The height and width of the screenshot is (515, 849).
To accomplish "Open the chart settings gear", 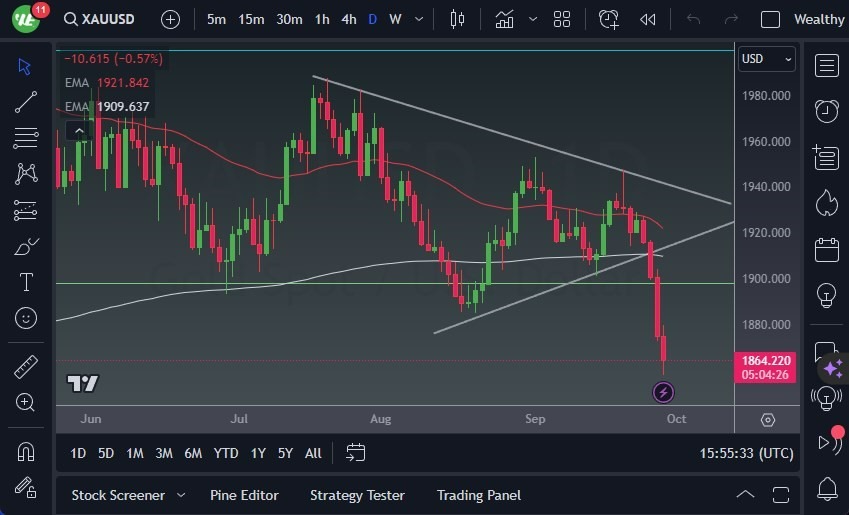I will point(768,420).
